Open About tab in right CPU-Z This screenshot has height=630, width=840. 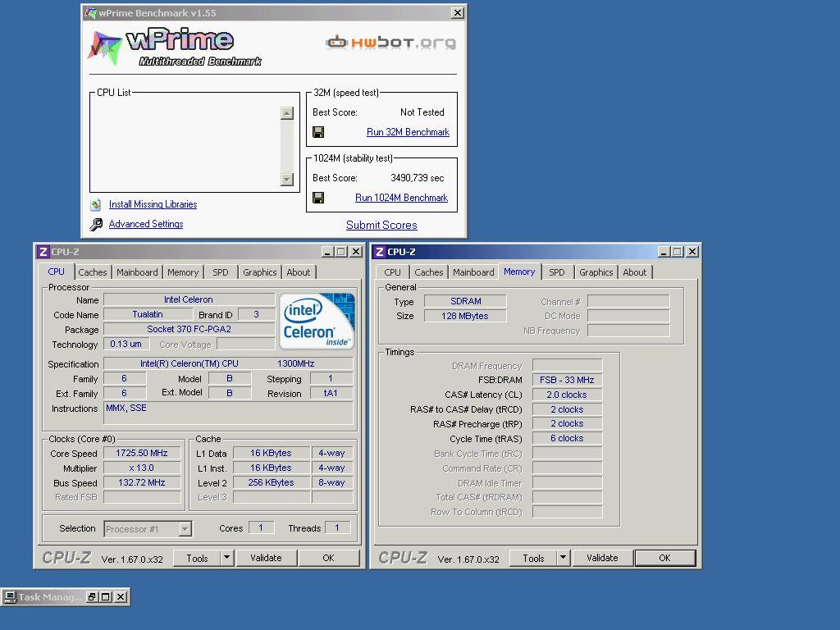(635, 272)
